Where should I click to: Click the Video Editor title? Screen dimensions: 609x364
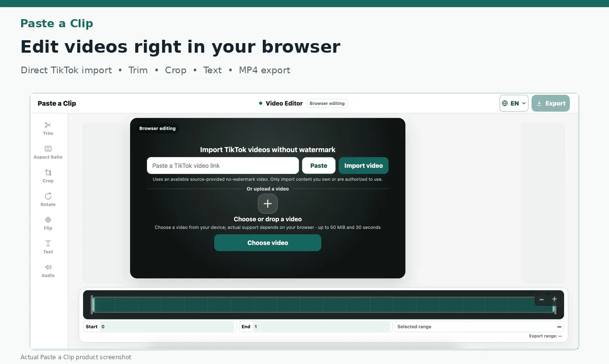click(x=284, y=103)
